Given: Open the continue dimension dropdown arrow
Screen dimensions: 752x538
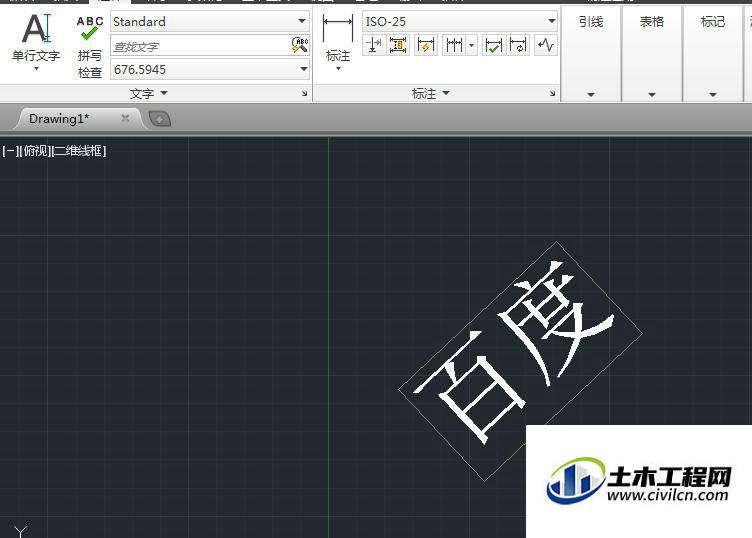Looking at the screenshot, I should (471, 46).
